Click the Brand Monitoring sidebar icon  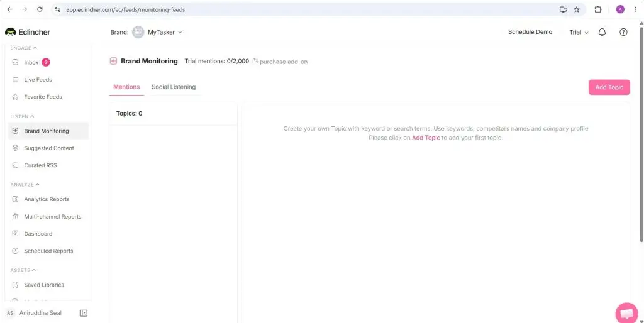pos(15,131)
